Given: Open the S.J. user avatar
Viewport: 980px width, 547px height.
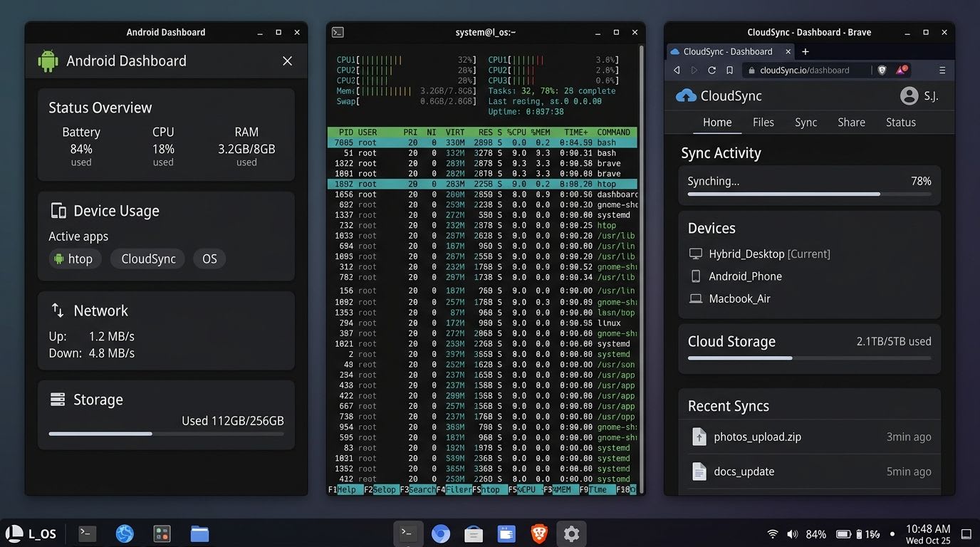Looking at the screenshot, I should pyautogui.click(x=909, y=95).
